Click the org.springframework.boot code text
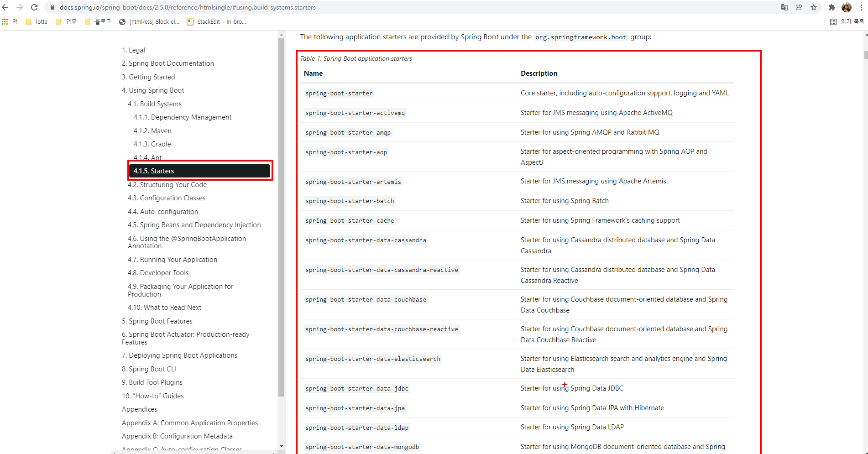 (581, 37)
